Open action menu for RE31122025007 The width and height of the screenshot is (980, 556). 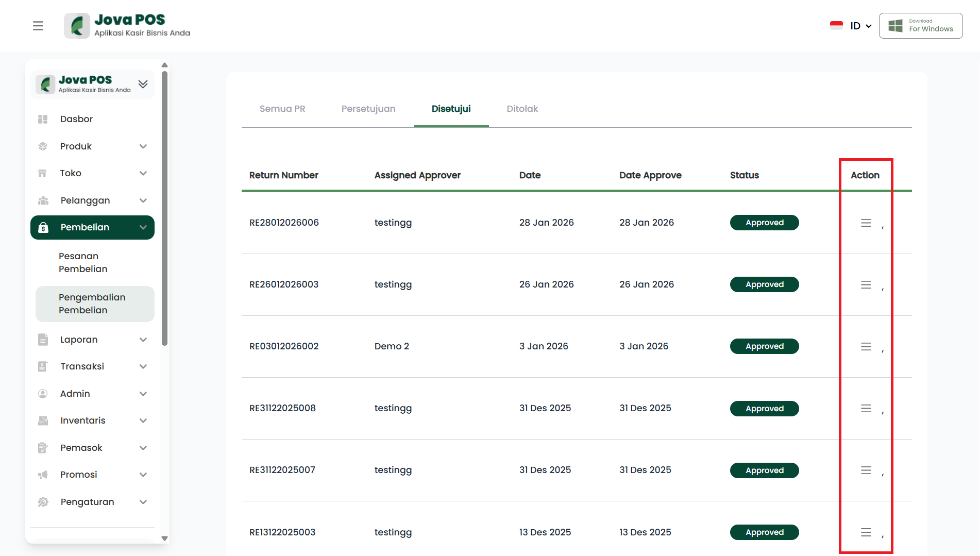coord(866,470)
